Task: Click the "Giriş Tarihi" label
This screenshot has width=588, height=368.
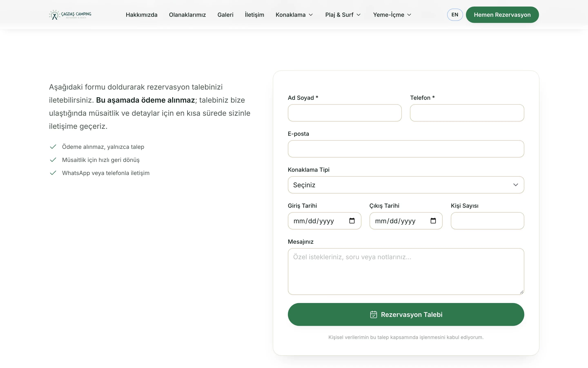Action: coord(302,206)
